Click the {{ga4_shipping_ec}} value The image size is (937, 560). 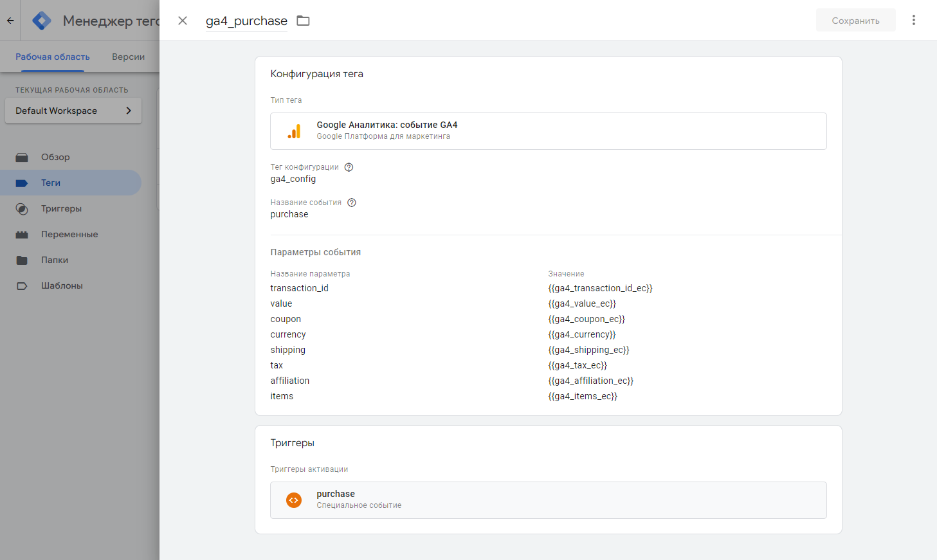tap(589, 350)
